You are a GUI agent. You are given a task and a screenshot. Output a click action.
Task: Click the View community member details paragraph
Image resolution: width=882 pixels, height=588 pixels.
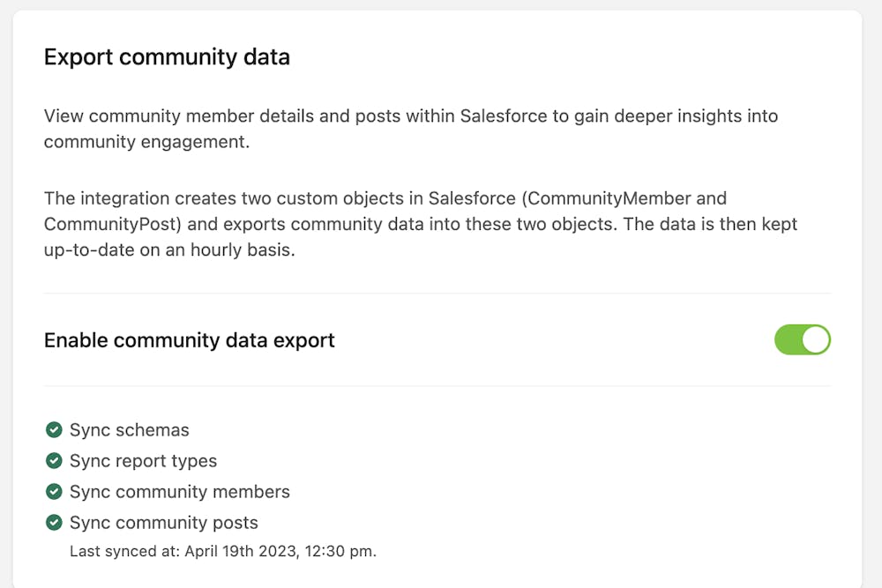click(x=411, y=129)
